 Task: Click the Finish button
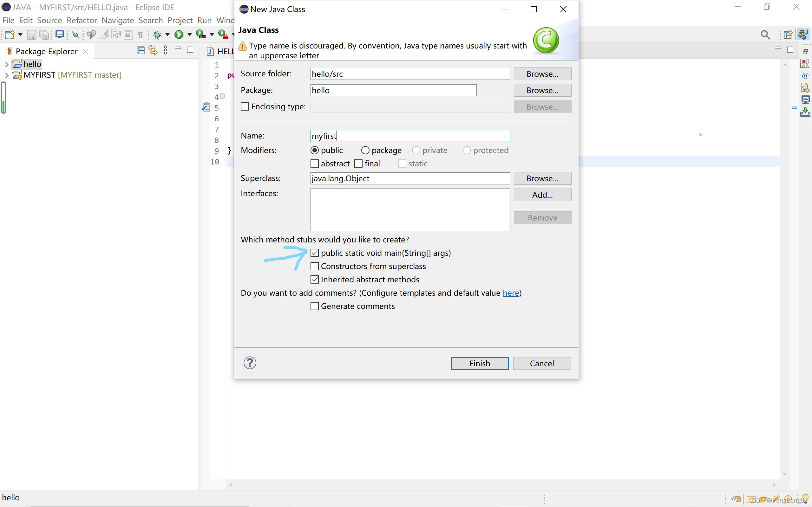point(479,363)
